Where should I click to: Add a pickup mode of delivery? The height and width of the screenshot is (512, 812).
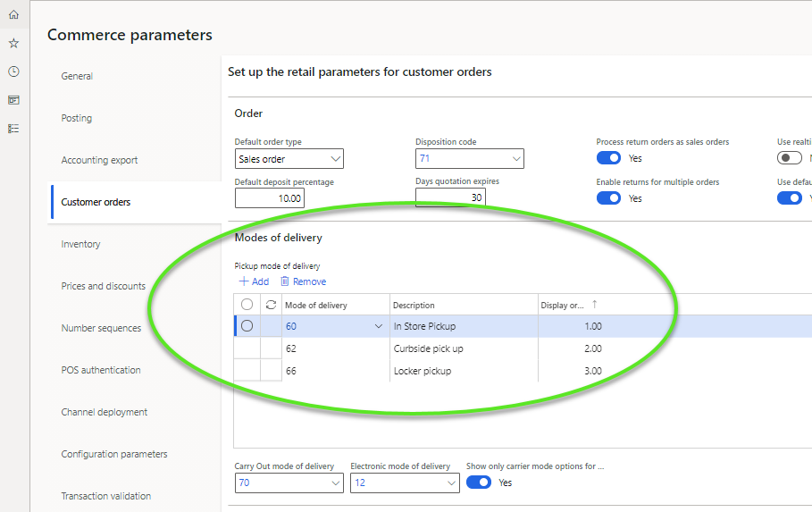click(x=254, y=281)
